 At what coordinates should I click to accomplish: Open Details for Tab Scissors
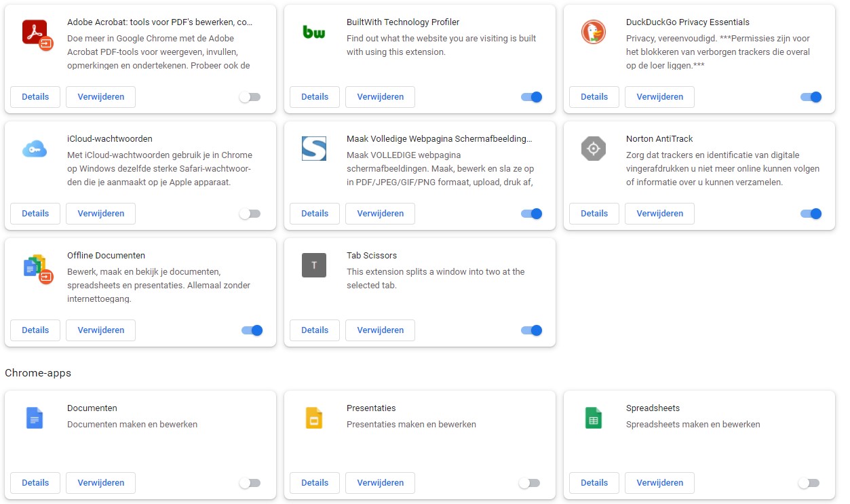coord(315,330)
